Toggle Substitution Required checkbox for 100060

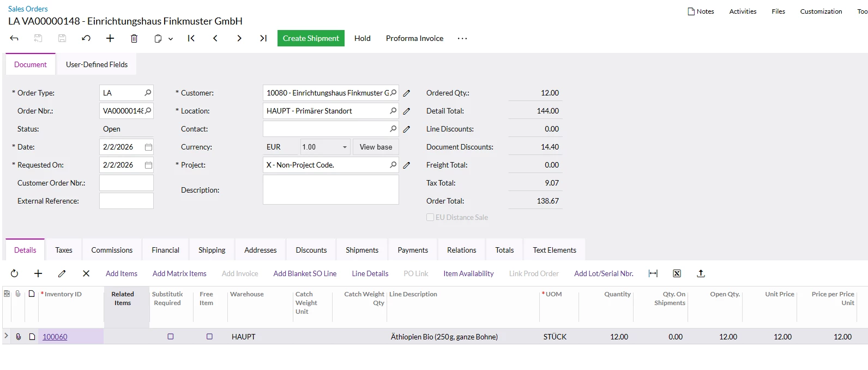tap(171, 337)
